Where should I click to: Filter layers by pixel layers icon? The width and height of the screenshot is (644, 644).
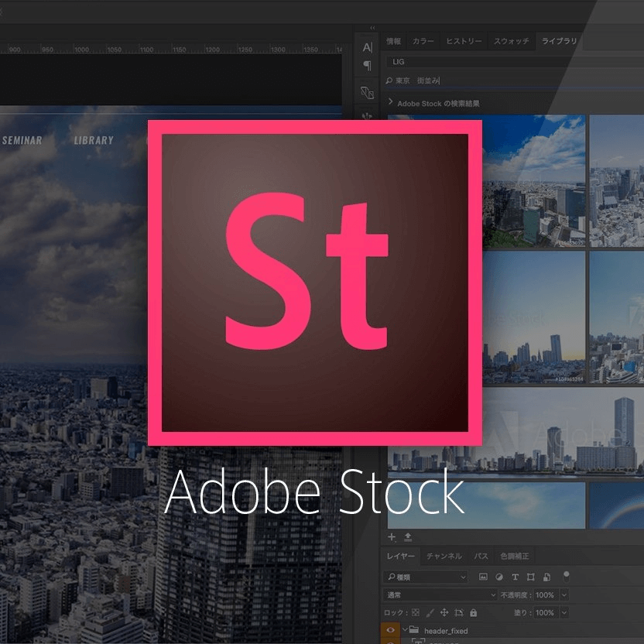point(484,577)
